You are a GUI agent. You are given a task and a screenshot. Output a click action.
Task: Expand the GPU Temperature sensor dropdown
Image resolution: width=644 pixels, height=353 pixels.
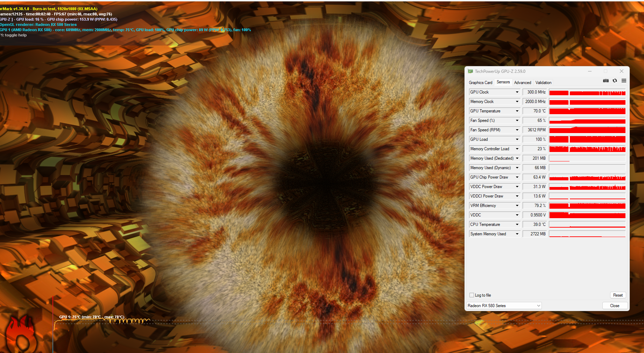(x=517, y=111)
